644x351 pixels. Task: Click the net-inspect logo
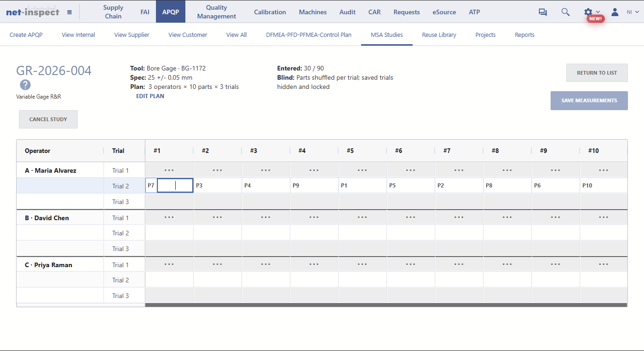(x=33, y=12)
